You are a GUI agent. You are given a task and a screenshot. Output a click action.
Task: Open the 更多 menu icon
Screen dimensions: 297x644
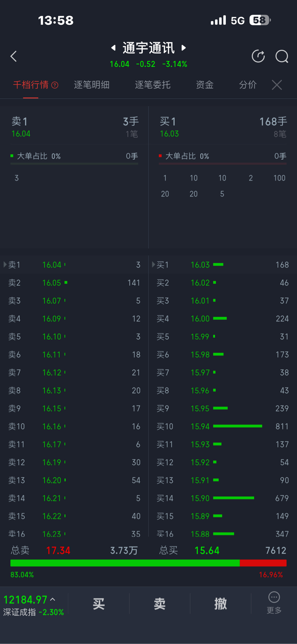point(274,598)
